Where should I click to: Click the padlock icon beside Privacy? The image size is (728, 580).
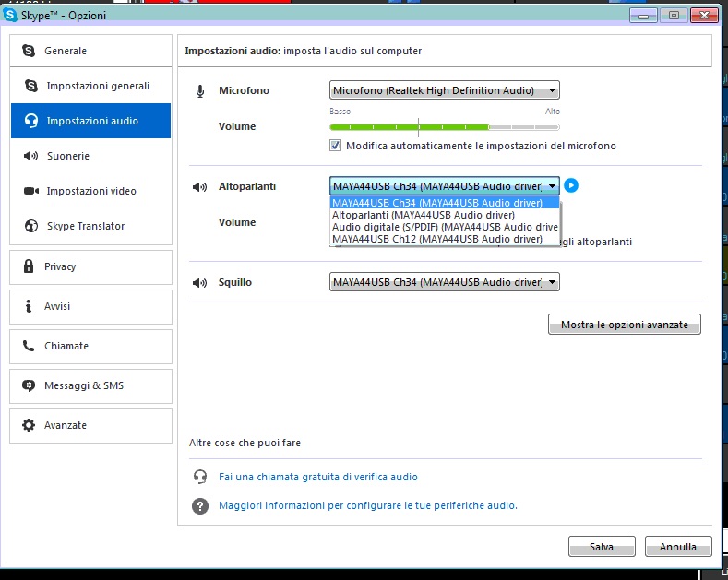tap(29, 266)
